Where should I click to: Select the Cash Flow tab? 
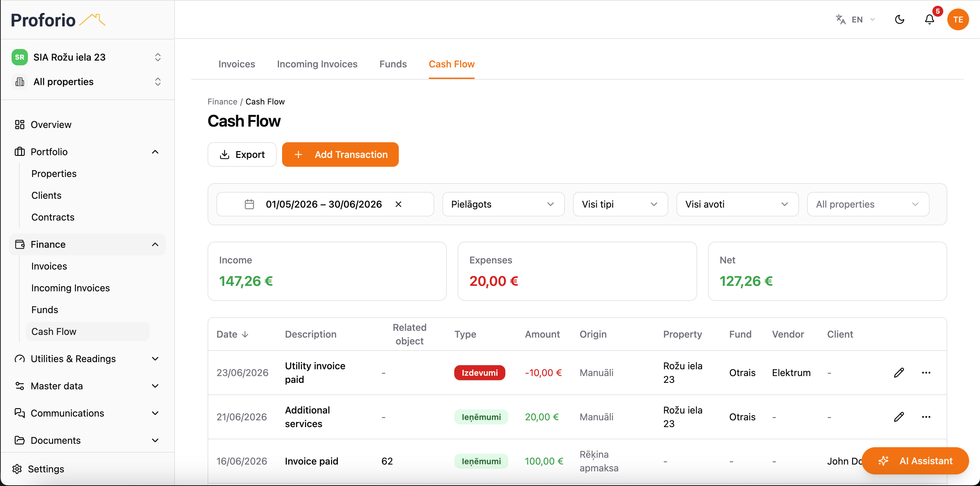[x=451, y=64]
